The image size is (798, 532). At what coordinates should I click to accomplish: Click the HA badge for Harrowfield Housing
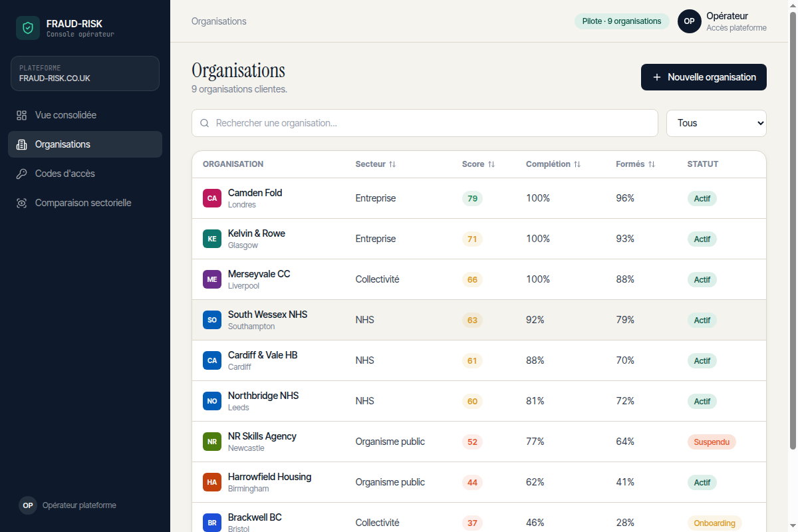(x=212, y=482)
